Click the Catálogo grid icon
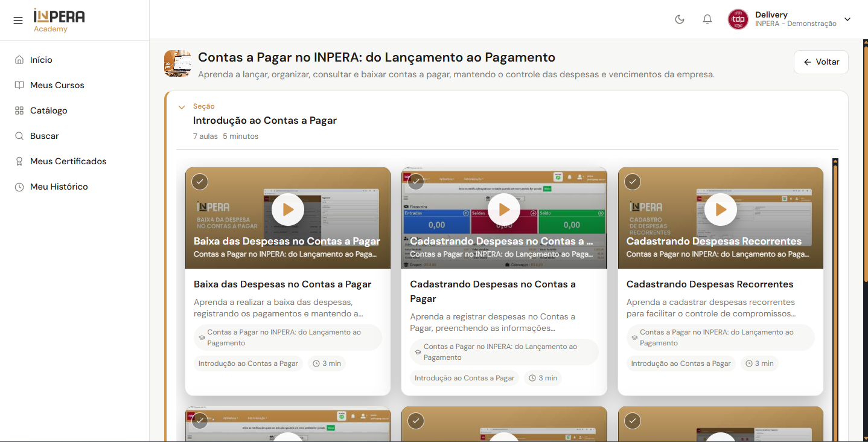This screenshot has height=442, width=868. [19, 110]
